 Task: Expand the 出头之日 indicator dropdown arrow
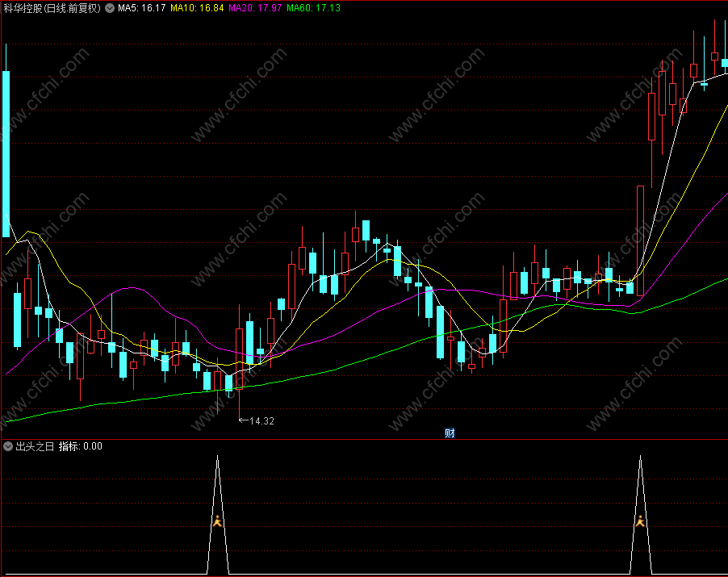[8, 446]
